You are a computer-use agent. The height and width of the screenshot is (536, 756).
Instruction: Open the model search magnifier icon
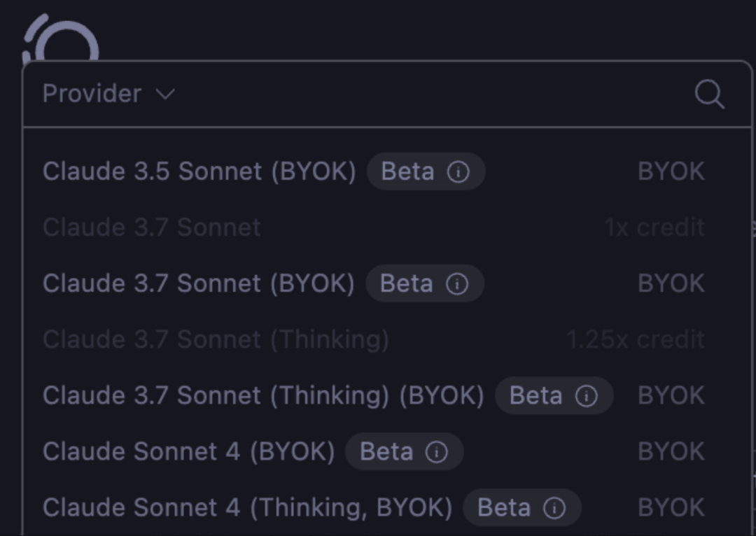[709, 94]
